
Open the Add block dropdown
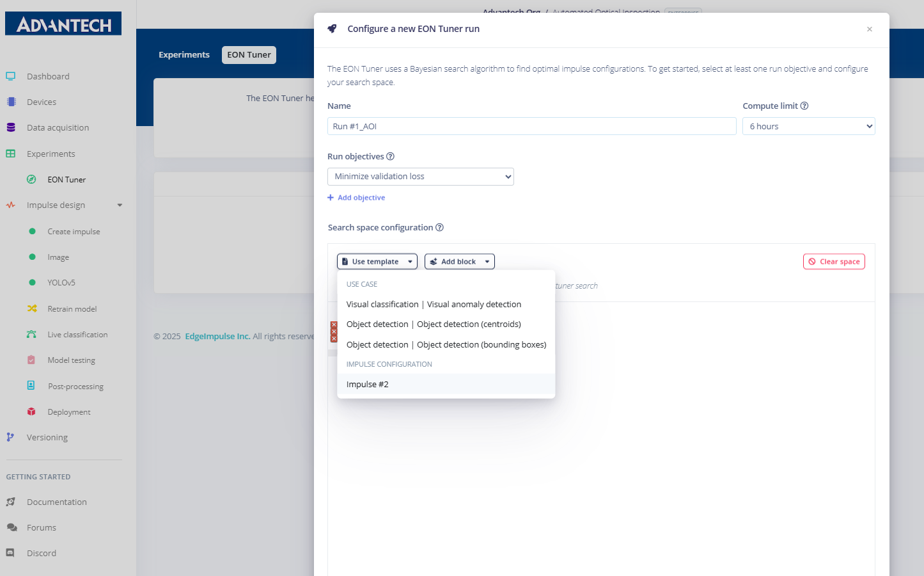(x=460, y=262)
